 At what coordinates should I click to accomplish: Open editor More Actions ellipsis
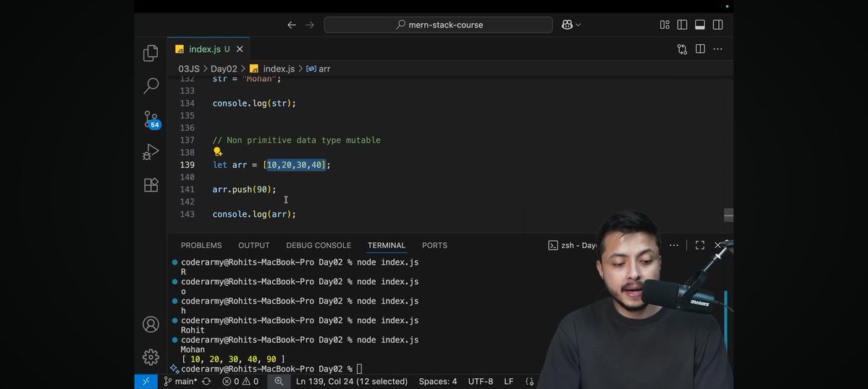[718, 49]
